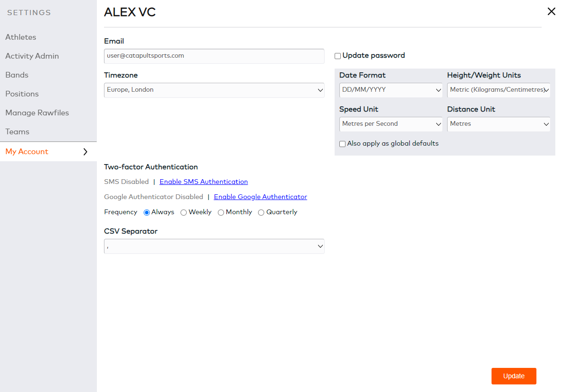561x392 pixels.
Task: Select the Always frequency radio button
Action: click(147, 213)
